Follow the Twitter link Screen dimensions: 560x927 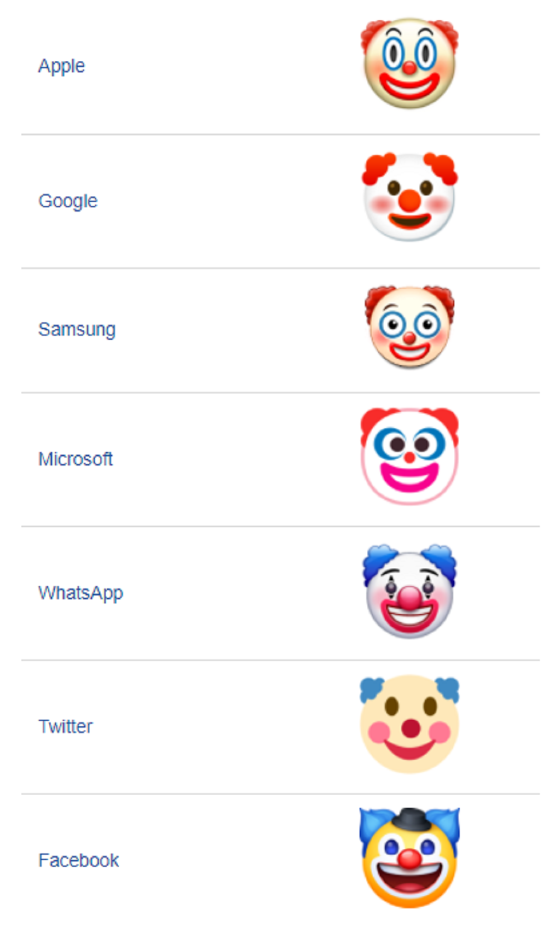pyautogui.click(x=65, y=726)
